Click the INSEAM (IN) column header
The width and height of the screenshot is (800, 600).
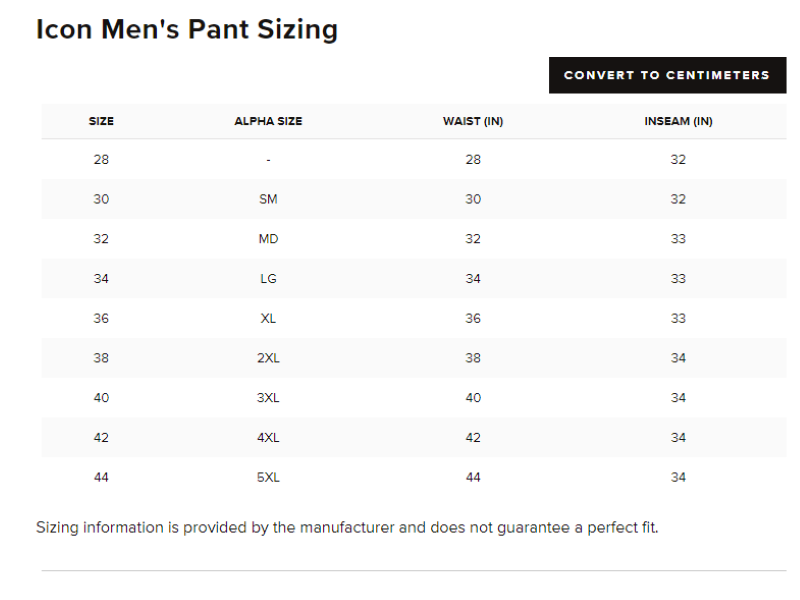pyautogui.click(x=678, y=121)
